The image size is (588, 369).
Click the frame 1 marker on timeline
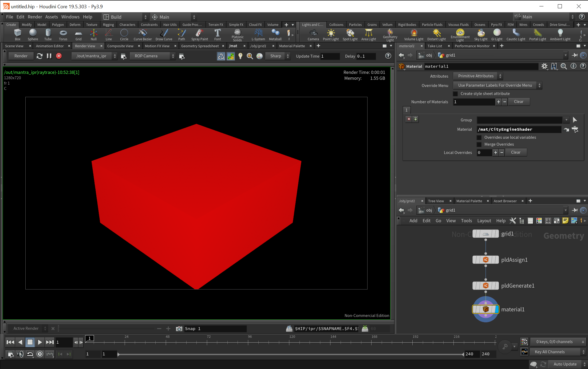point(89,339)
